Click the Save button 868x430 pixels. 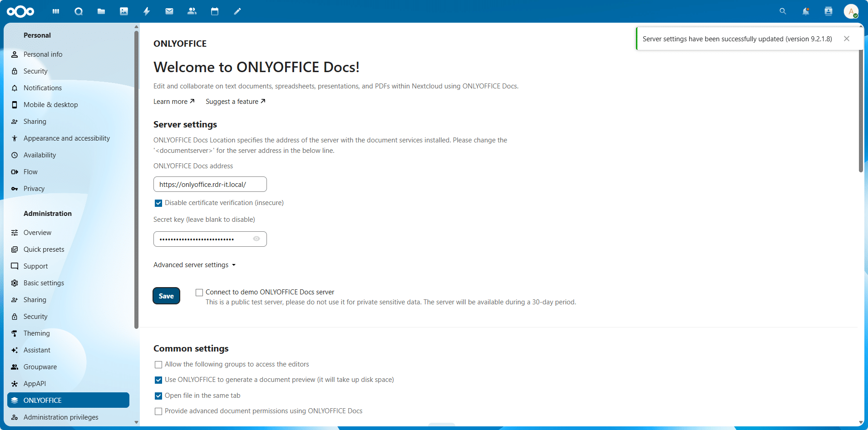(166, 296)
